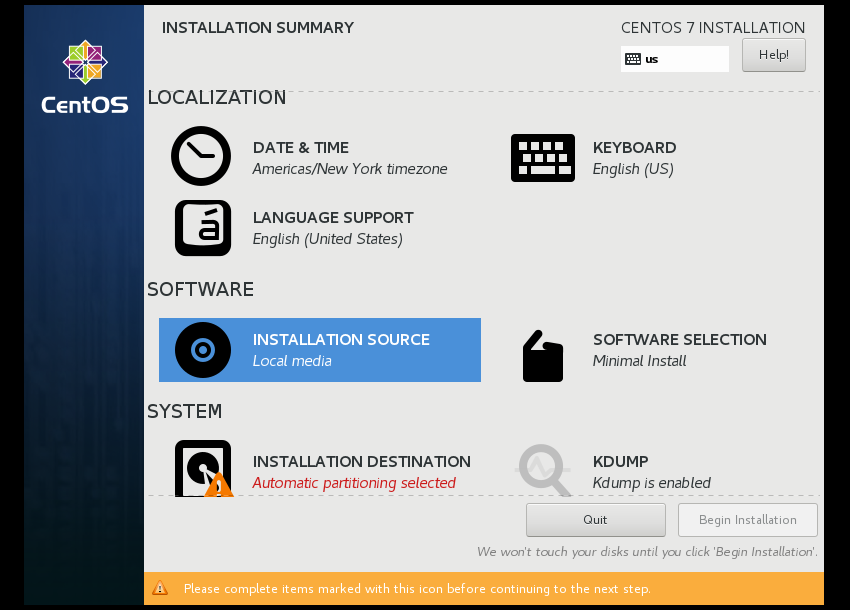Viewport: 850px width, 610px height.
Task: Click 'English (United States)' language text
Action: coord(327,239)
